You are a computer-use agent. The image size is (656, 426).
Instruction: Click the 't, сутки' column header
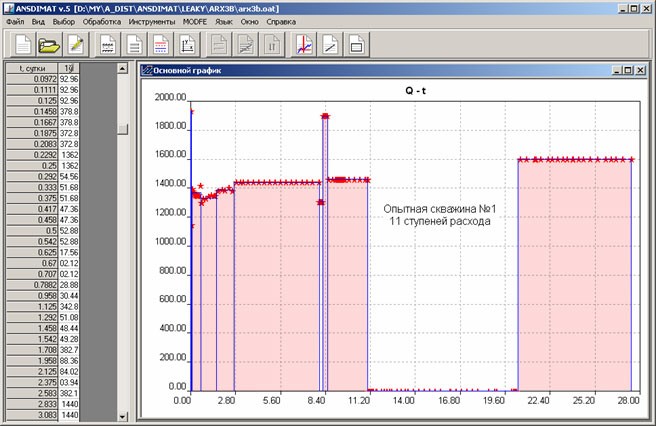click(32, 68)
